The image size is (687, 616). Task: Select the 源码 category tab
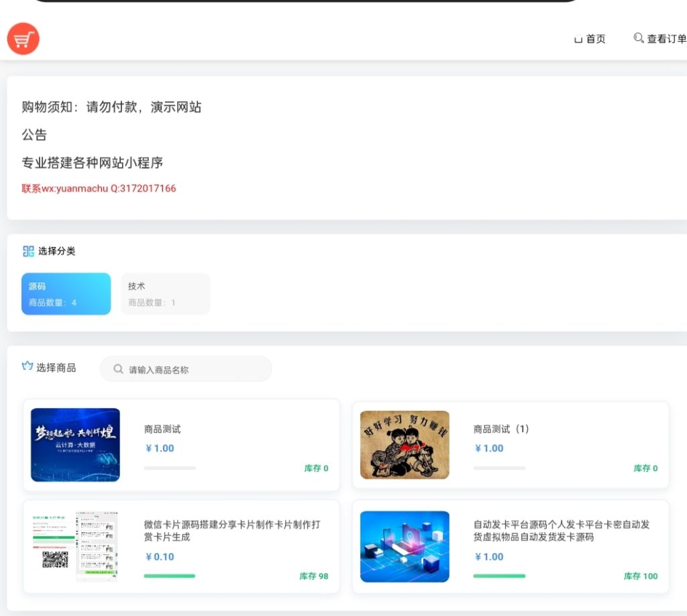66,294
